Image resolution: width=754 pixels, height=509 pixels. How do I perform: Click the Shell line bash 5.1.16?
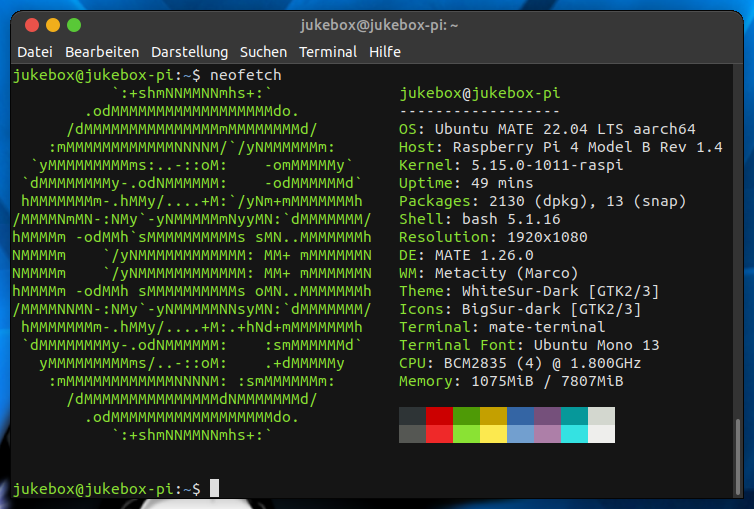click(480, 219)
